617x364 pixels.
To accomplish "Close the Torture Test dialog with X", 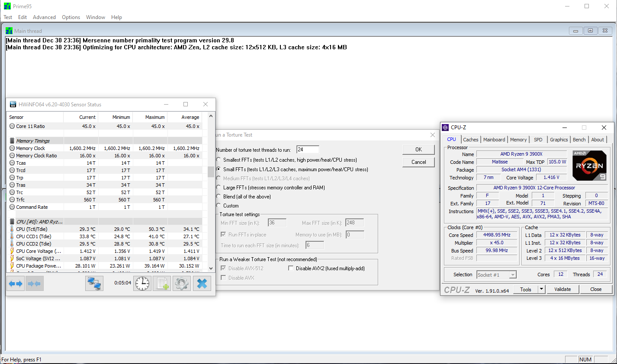I will click(432, 135).
